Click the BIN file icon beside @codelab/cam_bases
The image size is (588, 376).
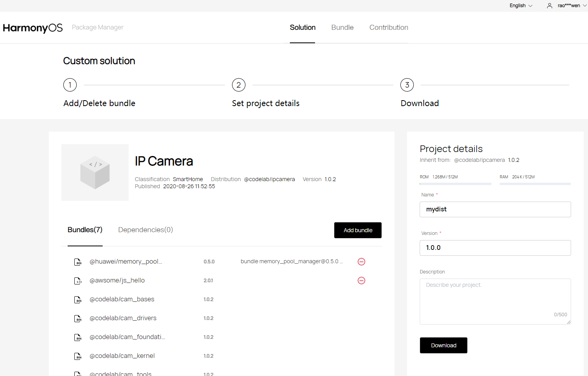(78, 300)
